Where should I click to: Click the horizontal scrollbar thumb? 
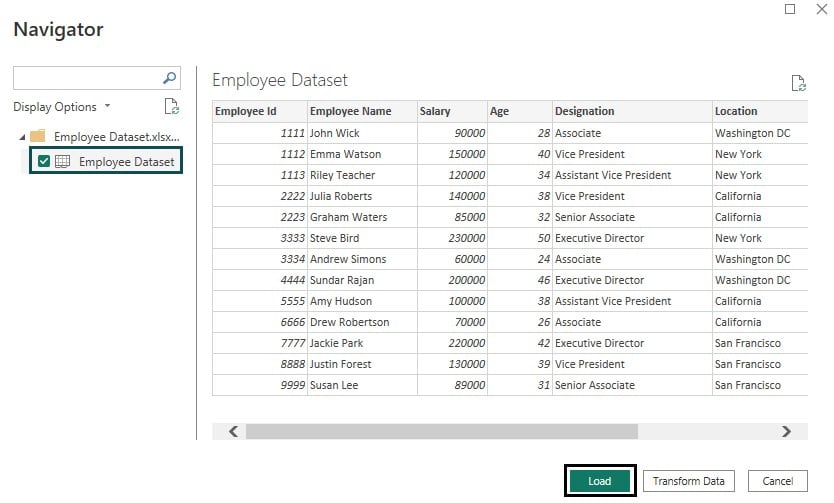point(441,431)
